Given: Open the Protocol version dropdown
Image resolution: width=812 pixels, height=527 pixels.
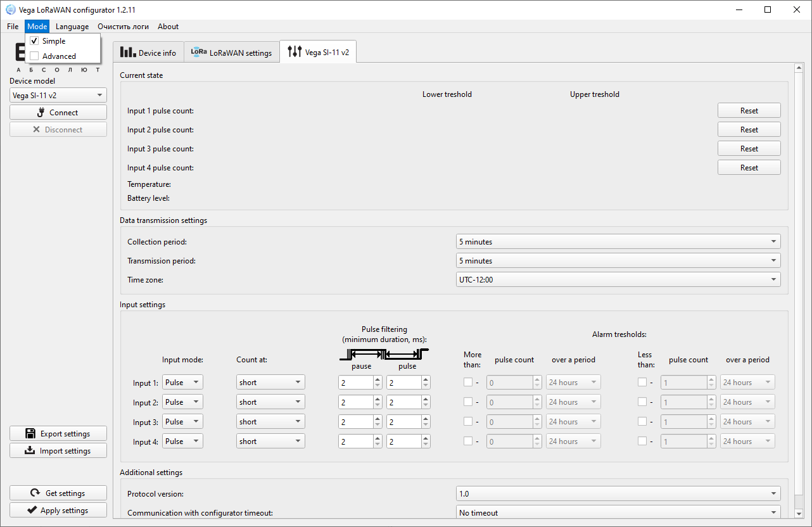Looking at the screenshot, I should 618,494.
